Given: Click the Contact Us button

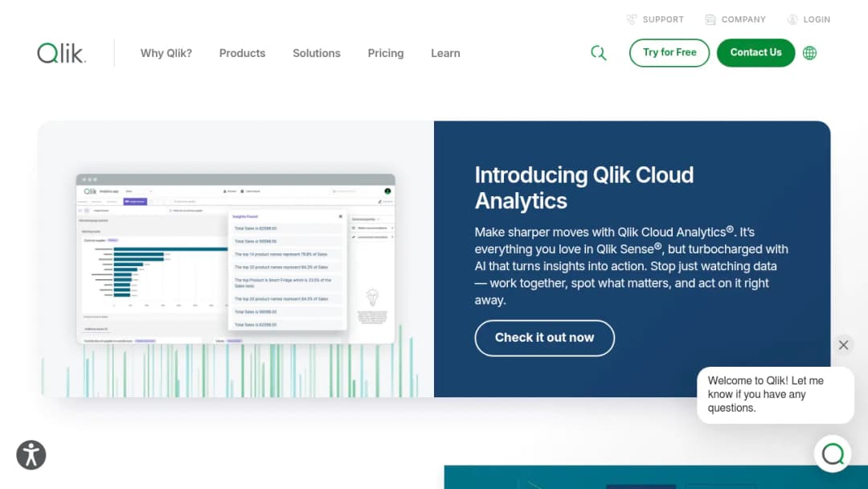Looking at the screenshot, I should tap(755, 52).
